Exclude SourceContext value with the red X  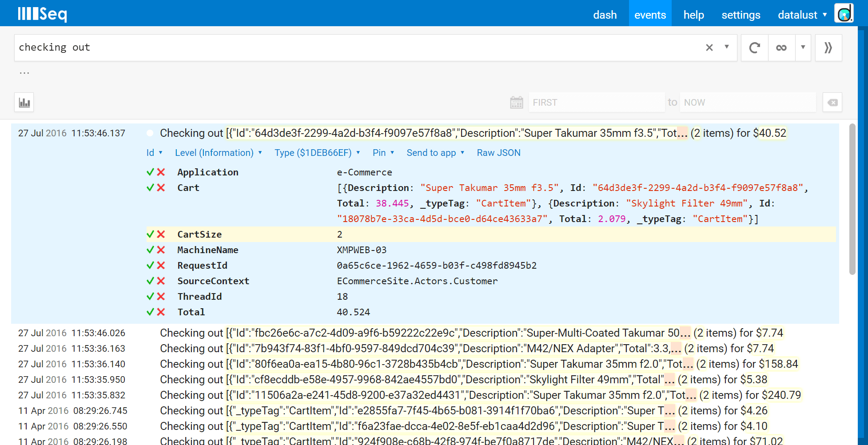[x=161, y=281]
